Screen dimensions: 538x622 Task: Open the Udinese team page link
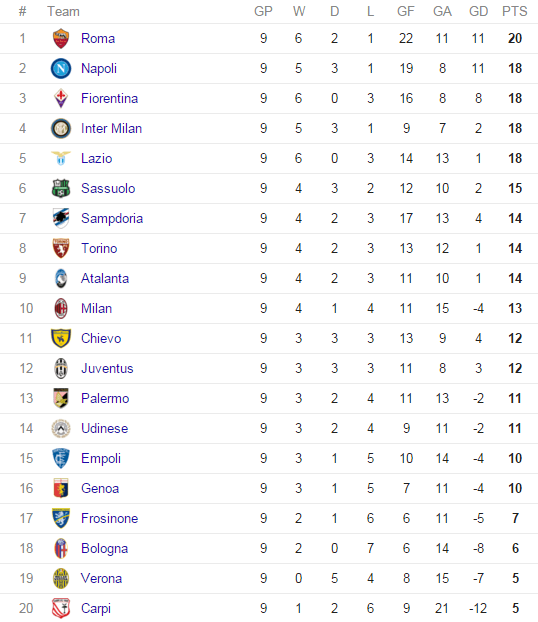[105, 428]
